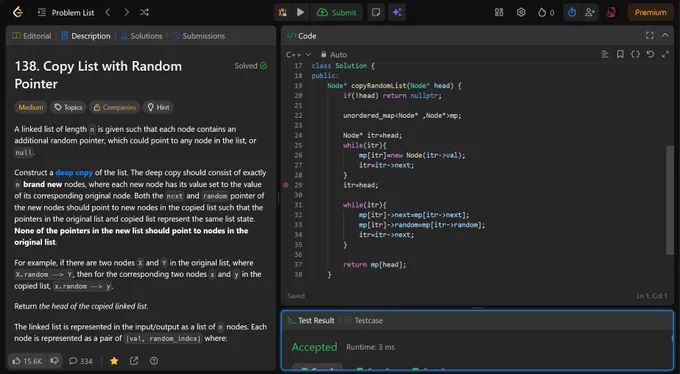
Task: Maximize the Code panel fullscreen icon
Action: pyautogui.click(x=650, y=36)
